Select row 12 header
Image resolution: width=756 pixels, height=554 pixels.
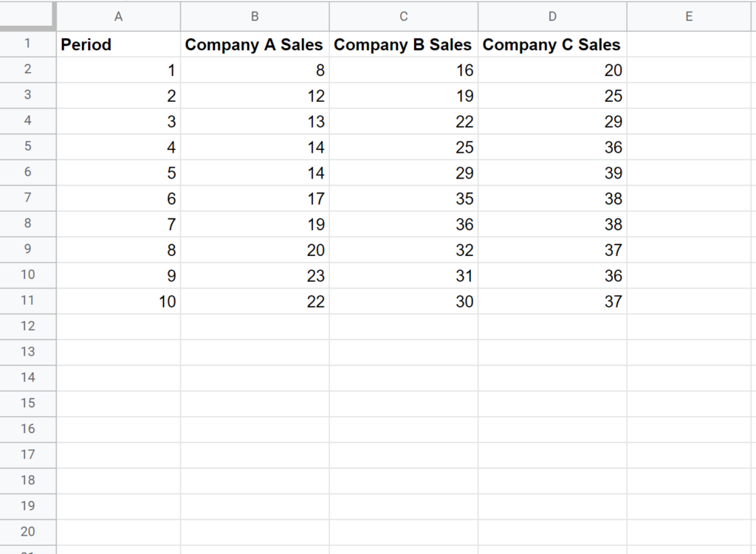[28, 326]
